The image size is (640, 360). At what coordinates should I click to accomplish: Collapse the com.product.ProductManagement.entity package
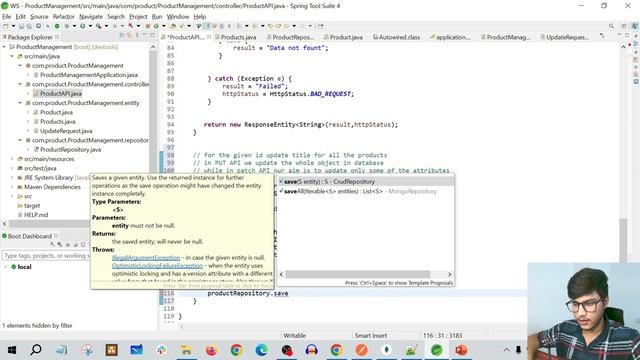(20, 103)
